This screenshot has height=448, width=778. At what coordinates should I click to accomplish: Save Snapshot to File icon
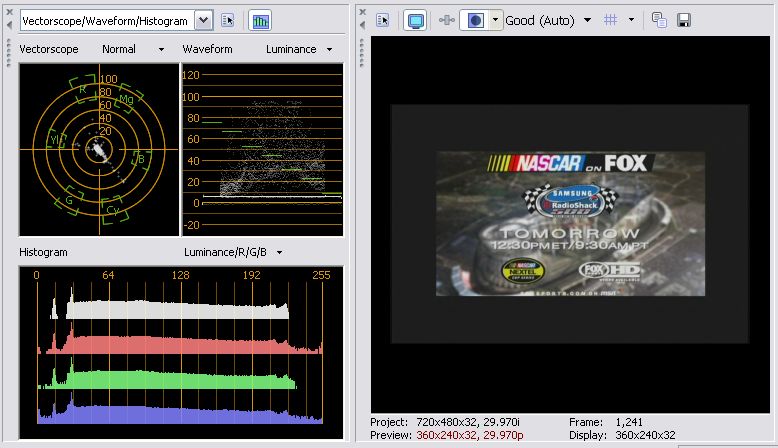684,20
